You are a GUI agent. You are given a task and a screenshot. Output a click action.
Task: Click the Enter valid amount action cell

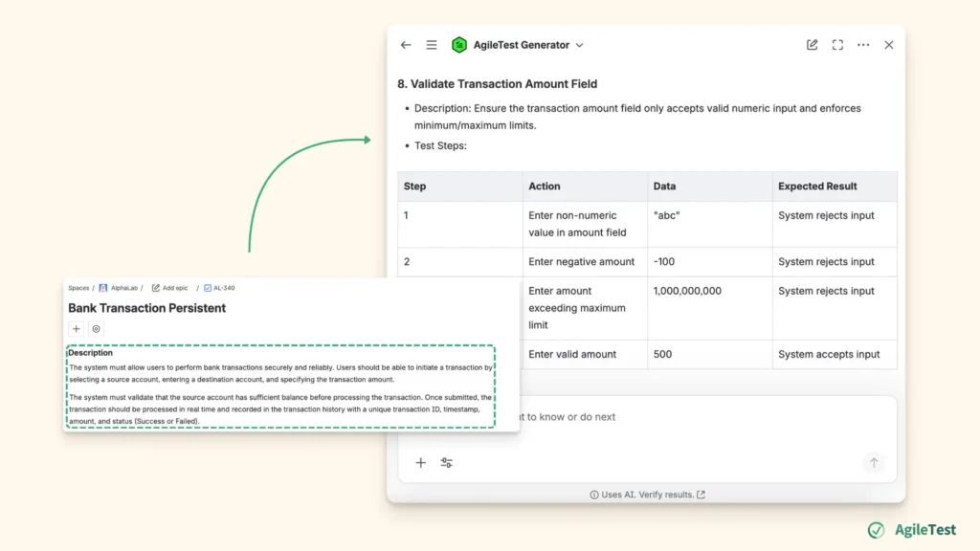click(585, 354)
